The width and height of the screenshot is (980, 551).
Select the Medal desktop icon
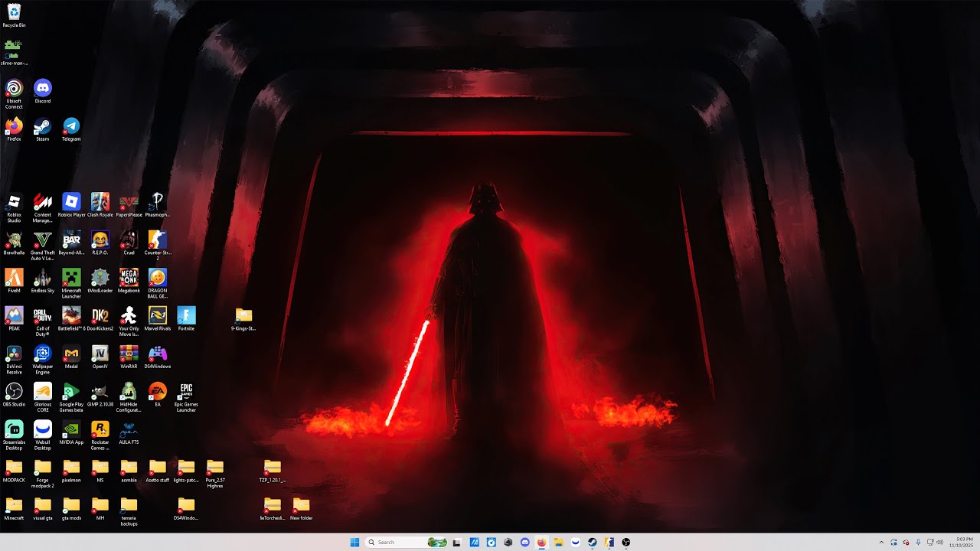(x=71, y=357)
